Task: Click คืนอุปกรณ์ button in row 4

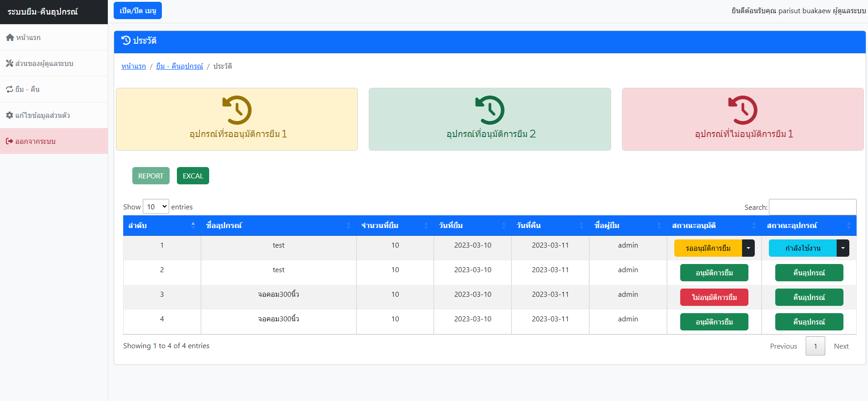Action: point(809,322)
